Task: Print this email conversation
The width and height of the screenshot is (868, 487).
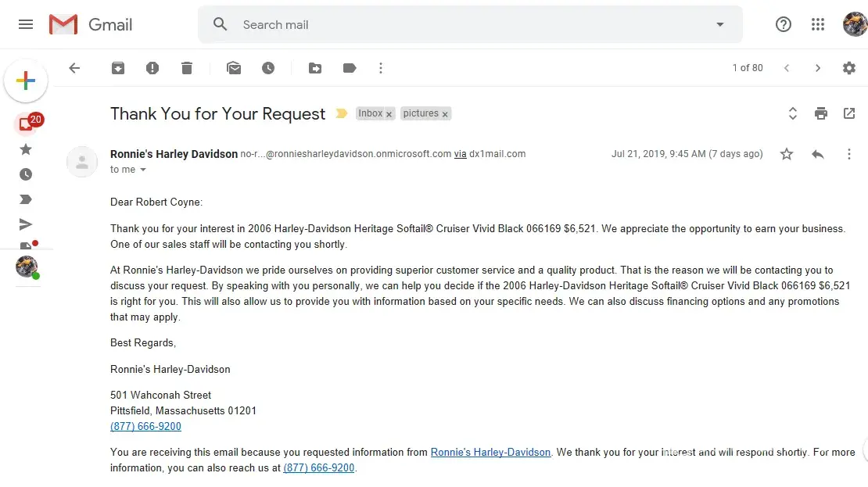Action: click(820, 113)
